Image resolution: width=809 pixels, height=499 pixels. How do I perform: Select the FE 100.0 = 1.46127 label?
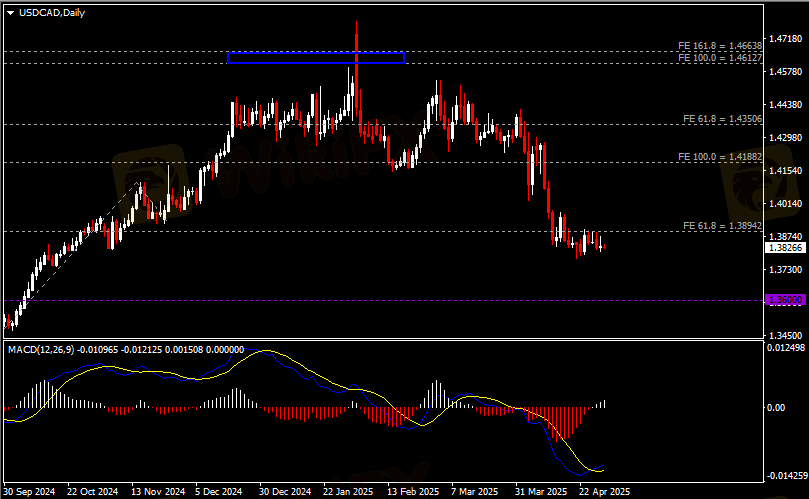click(719, 59)
